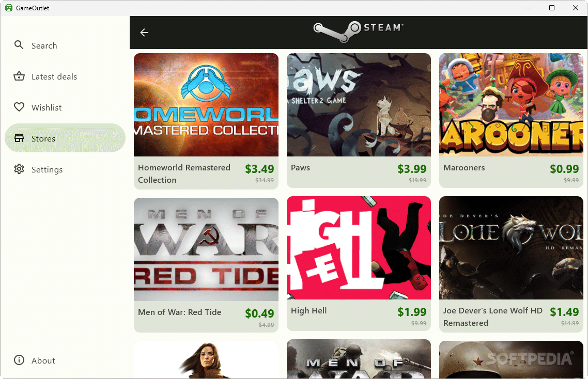Image resolution: width=588 pixels, height=379 pixels.
Task: Go back using the arrow in the Steam header
Action: [144, 33]
